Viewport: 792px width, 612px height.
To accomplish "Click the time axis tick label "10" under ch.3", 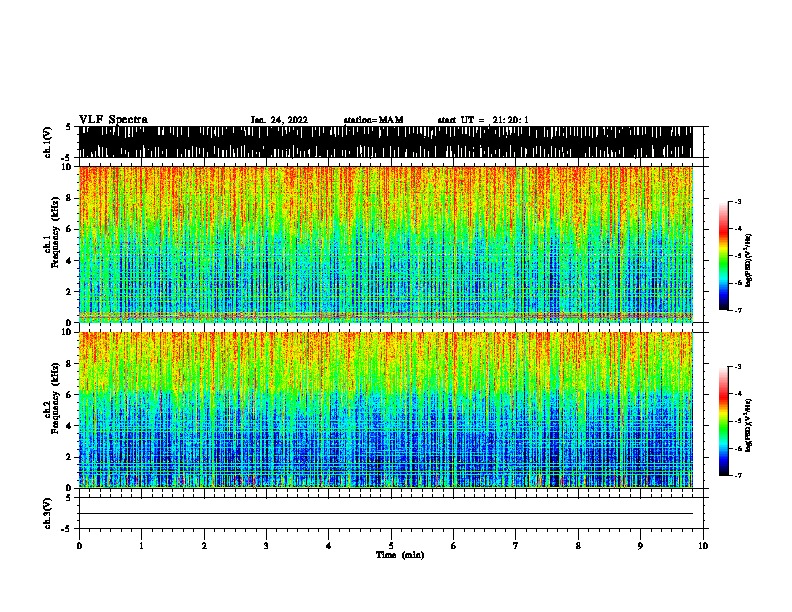I will [x=703, y=546].
